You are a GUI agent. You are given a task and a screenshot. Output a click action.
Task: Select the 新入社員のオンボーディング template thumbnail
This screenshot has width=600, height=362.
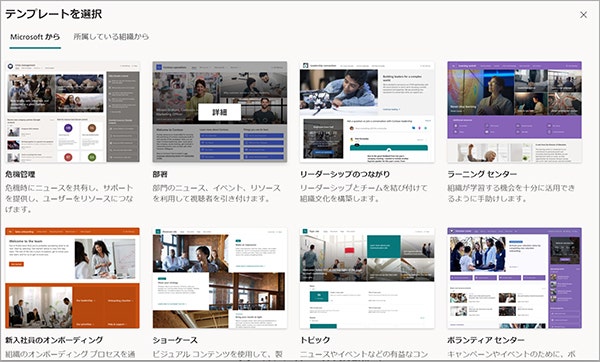pyautogui.click(x=72, y=278)
